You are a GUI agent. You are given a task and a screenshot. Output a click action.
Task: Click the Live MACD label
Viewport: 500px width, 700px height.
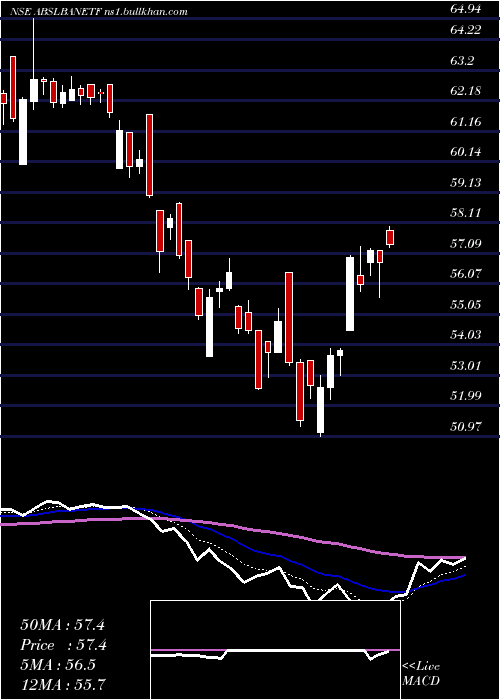coord(421,674)
